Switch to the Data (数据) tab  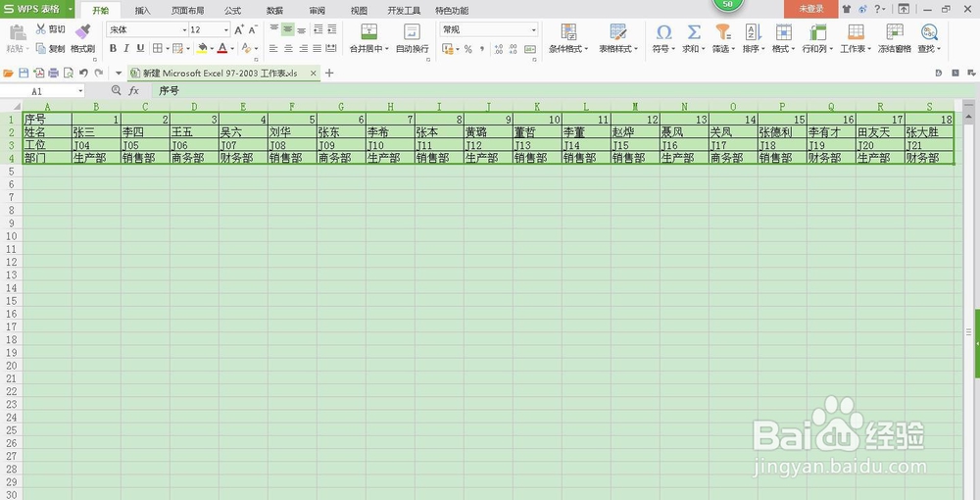coord(274,10)
